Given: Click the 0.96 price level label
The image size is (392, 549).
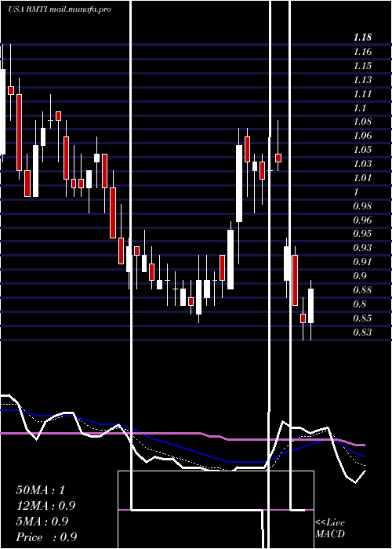Looking at the screenshot, I should (x=362, y=220).
